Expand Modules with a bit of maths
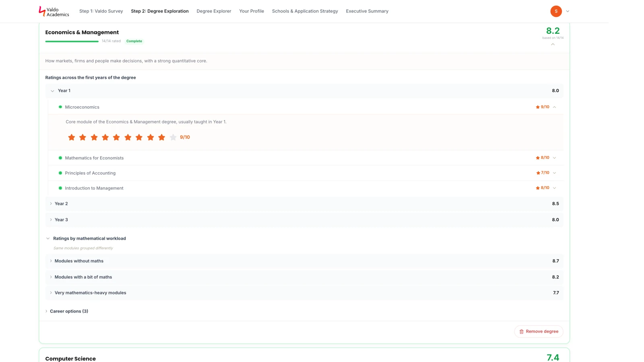The width and height of the screenshot is (644, 362). [x=304, y=277]
